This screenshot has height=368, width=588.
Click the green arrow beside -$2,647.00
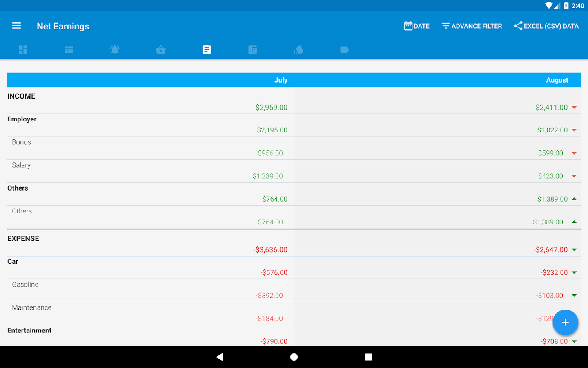(x=574, y=249)
